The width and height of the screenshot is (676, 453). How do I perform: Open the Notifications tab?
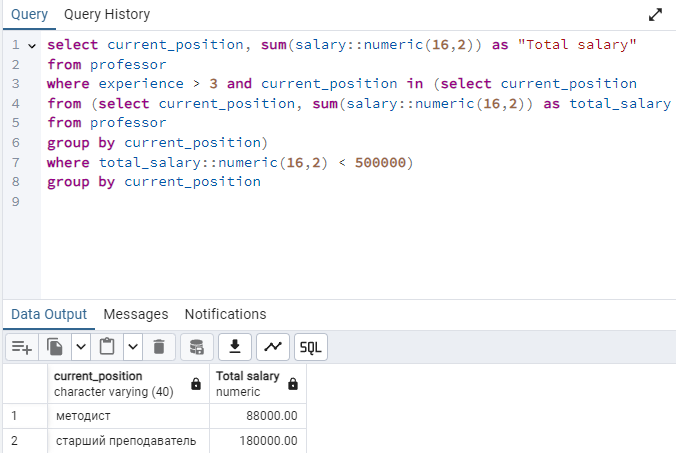pyautogui.click(x=225, y=314)
